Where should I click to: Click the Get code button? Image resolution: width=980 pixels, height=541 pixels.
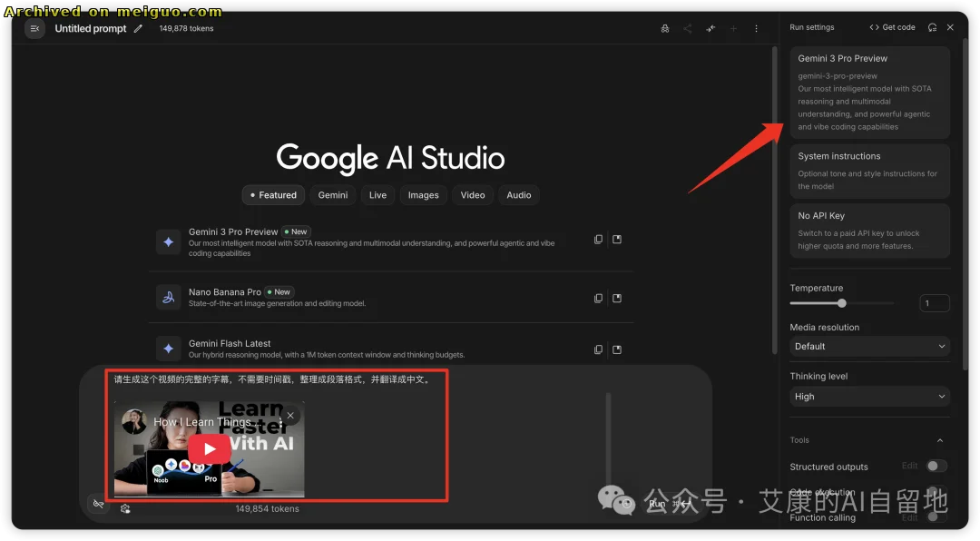892,27
